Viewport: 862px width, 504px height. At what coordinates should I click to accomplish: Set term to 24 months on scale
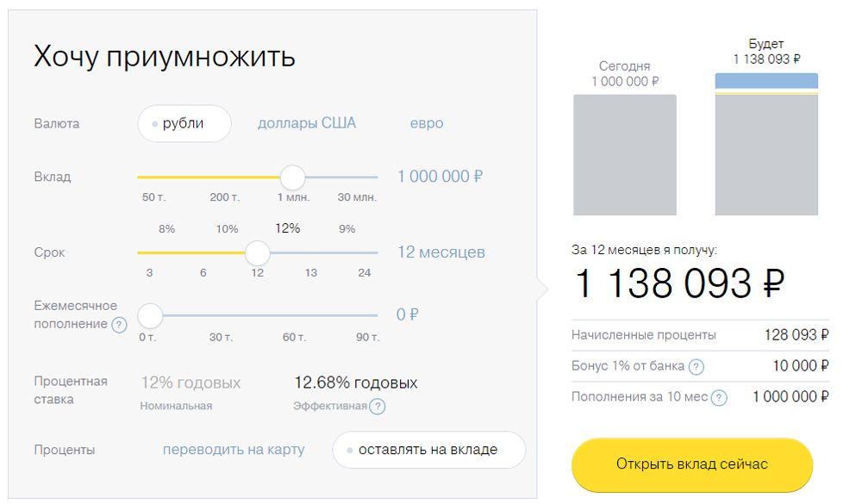[365, 272]
